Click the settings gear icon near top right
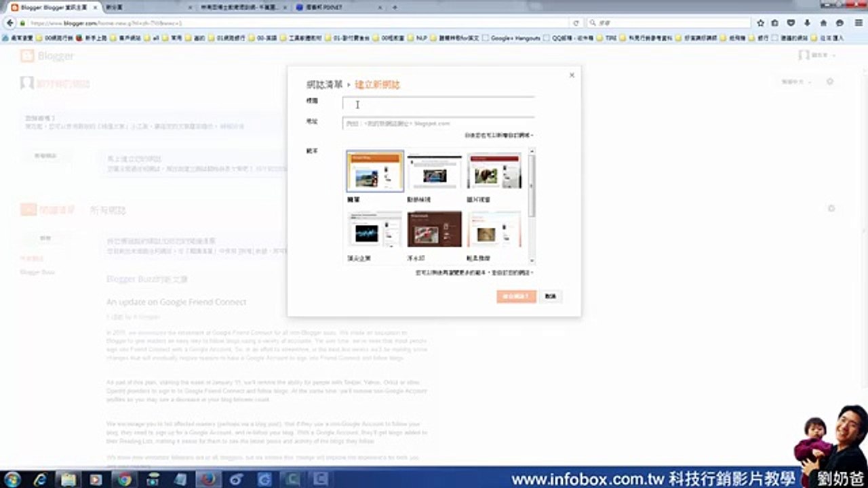 click(829, 81)
